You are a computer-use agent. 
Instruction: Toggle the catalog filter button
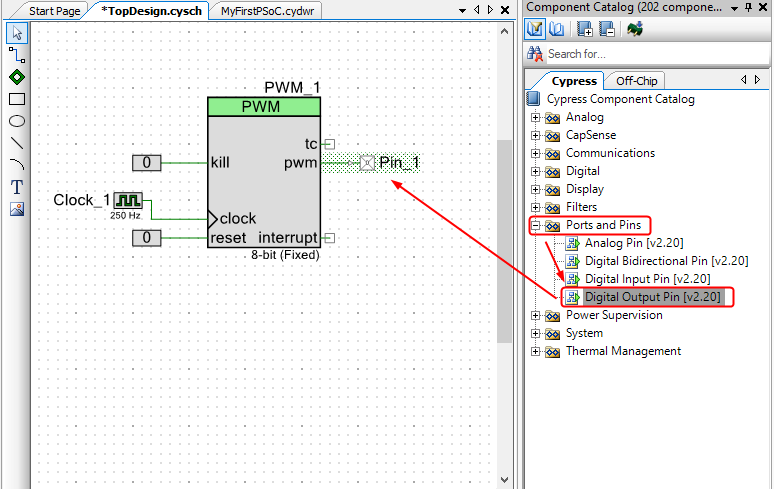click(535, 28)
